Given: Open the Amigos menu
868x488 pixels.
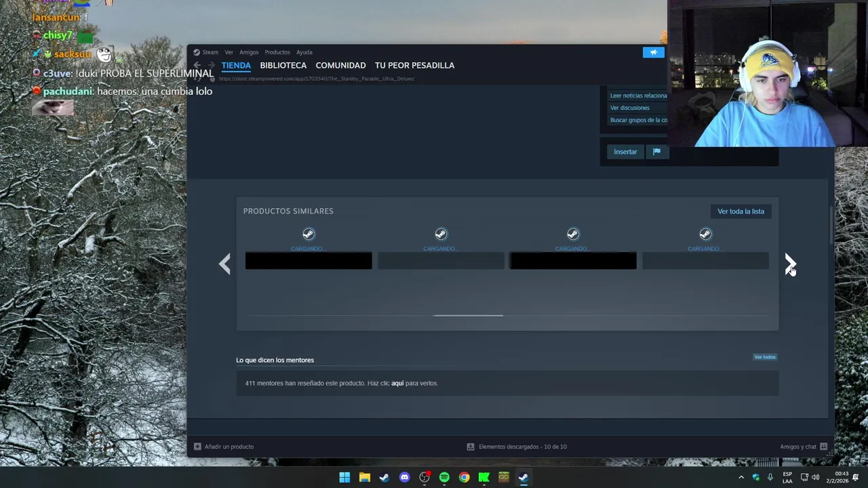Looking at the screenshot, I should point(249,52).
